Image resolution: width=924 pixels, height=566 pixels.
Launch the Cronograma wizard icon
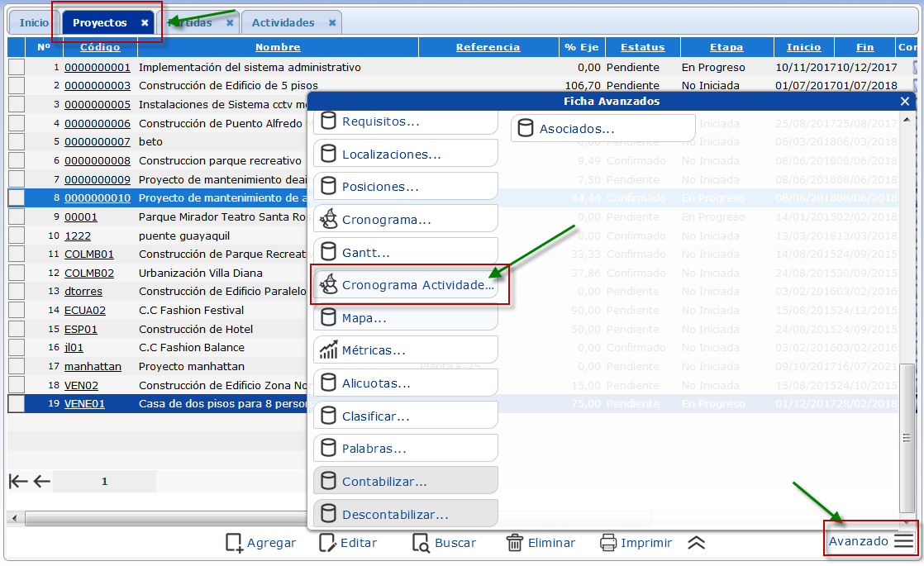pyautogui.click(x=327, y=219)
